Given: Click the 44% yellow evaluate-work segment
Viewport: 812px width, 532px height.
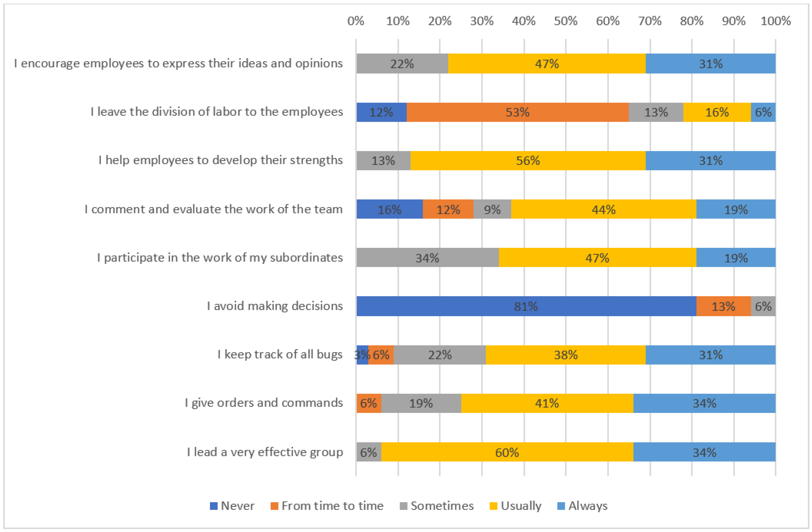Looking at the screenshot, I should [x=603, y=209].
